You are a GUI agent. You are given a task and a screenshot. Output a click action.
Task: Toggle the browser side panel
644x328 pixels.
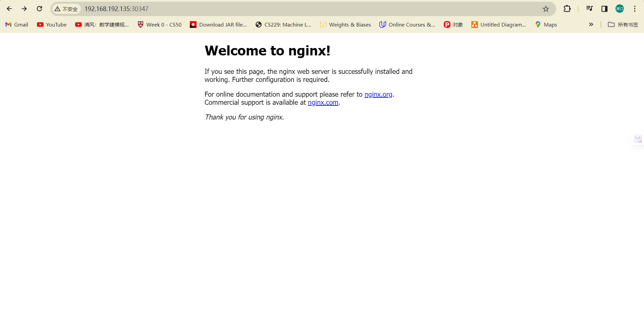coord(604,9)
